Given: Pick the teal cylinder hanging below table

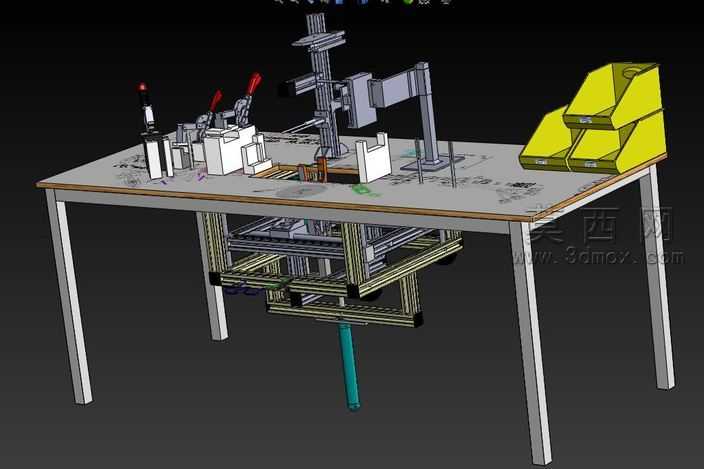Looking at the screenshot, I should (x=349, y=367).
